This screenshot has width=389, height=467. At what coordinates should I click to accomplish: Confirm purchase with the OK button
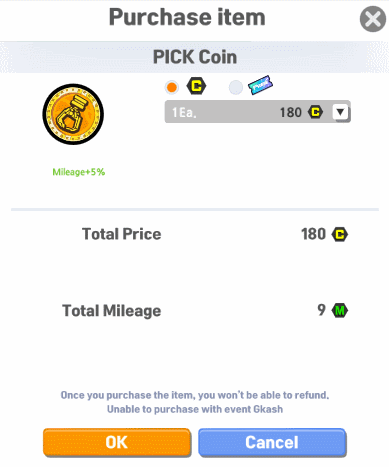pyautogui.click(x=117, y=442)
